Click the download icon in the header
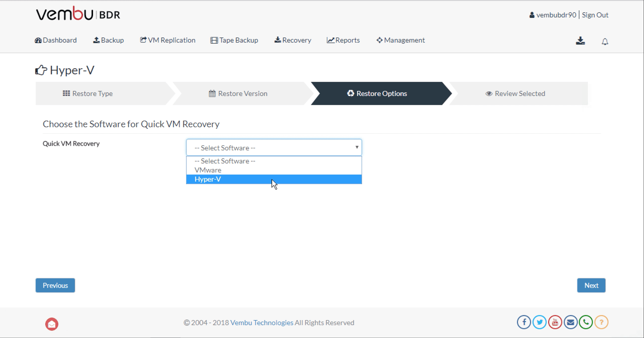The height and width of the screenshot is (338, 644). point(580,41)
